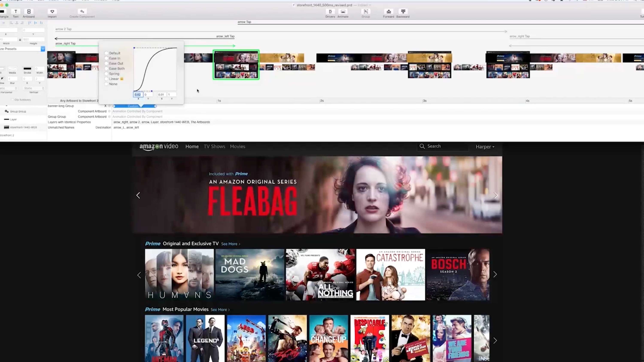Select the Linear easing radio button
This screenshot has height=362, width=644.
(106, 79)
